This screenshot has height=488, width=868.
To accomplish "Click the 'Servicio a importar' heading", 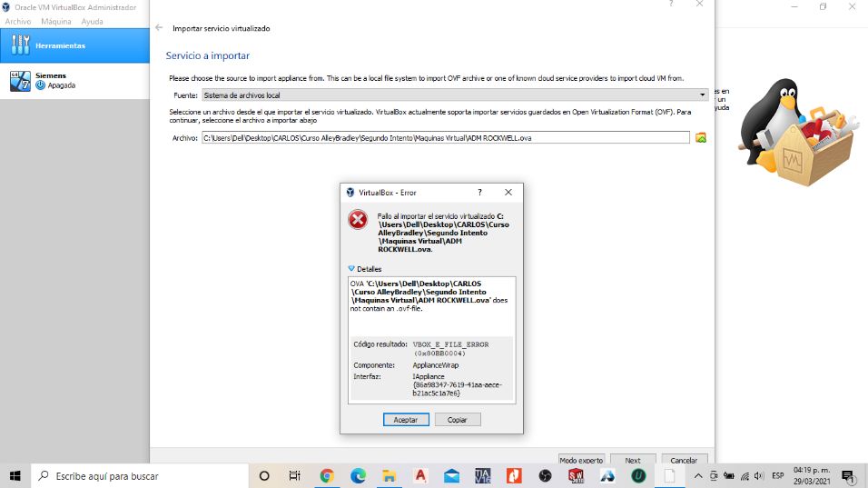I will tap(208, 55).
